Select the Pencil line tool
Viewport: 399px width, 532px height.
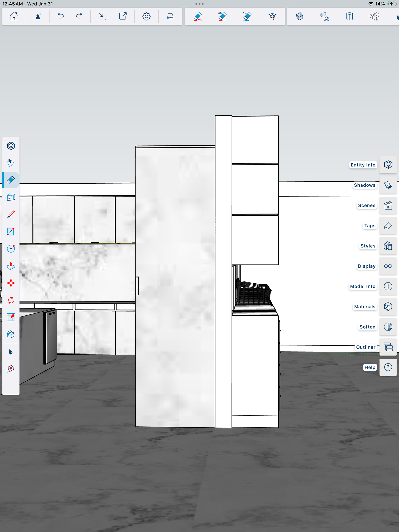click(x=11, y=214)
